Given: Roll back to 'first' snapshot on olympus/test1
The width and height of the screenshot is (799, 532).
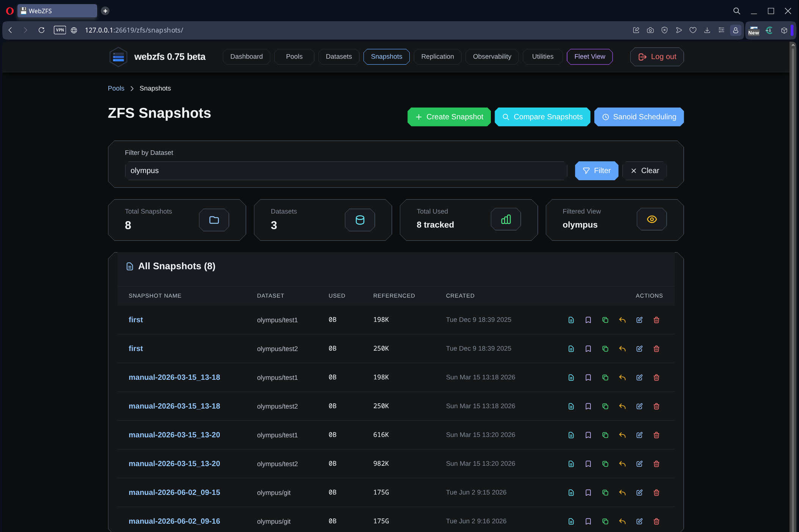Looking at the screenshot, I should point(622,320).
